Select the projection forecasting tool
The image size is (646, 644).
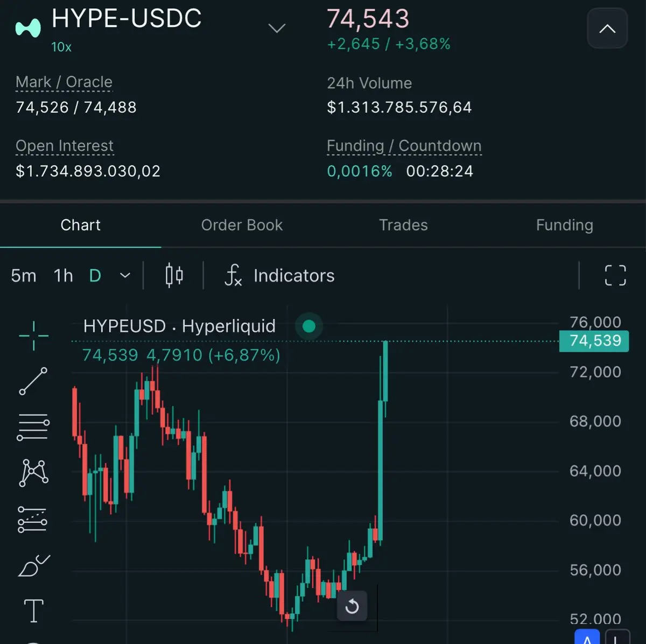[32, 520]
